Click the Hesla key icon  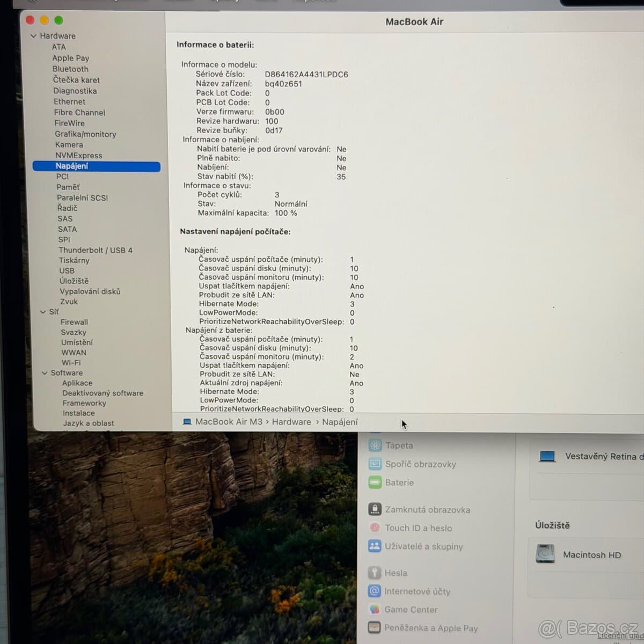[x=375, y=573]
